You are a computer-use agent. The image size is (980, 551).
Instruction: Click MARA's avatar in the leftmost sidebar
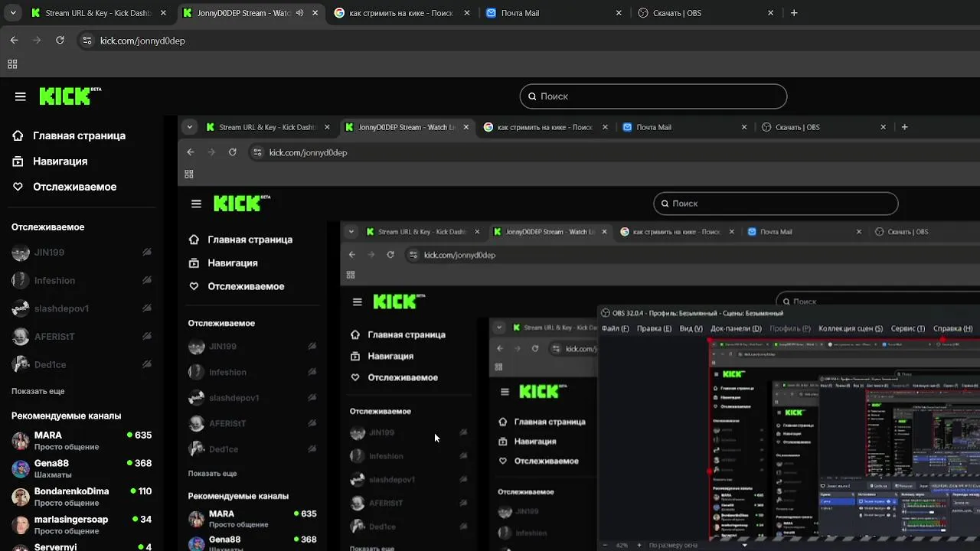[21, 441]
